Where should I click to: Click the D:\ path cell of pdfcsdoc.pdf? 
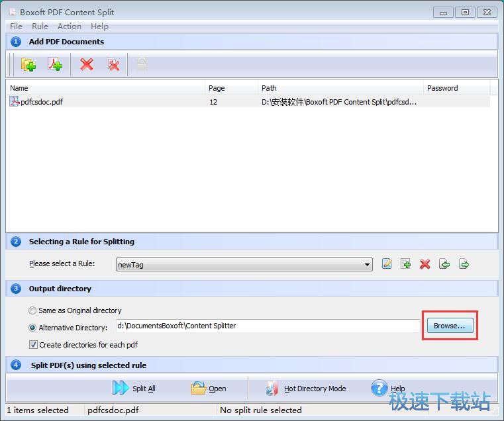tap(339, 102)
